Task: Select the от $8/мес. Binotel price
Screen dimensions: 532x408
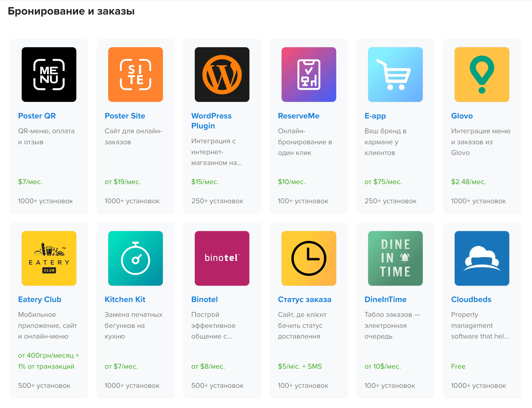Action: 208,366
